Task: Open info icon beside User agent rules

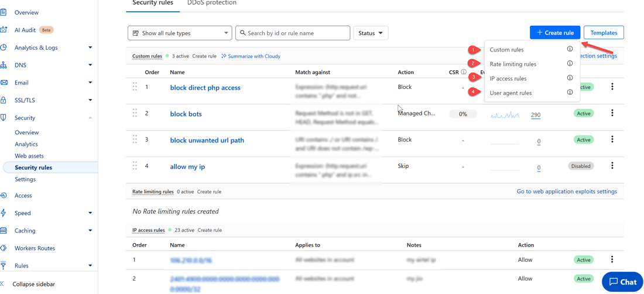Action: click(570, 93)
